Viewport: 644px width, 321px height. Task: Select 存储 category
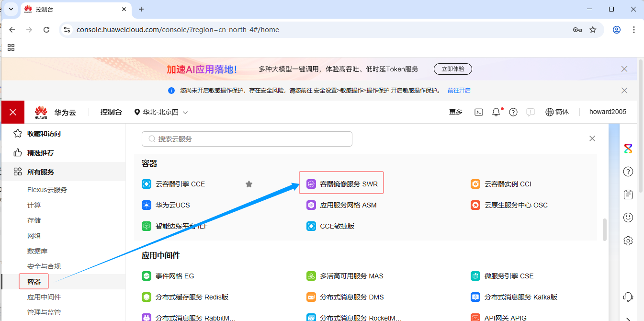[34, 220]
